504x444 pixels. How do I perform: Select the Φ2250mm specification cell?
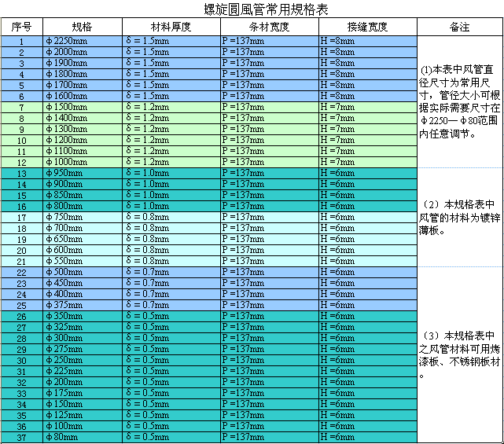[x=82, y=41]
